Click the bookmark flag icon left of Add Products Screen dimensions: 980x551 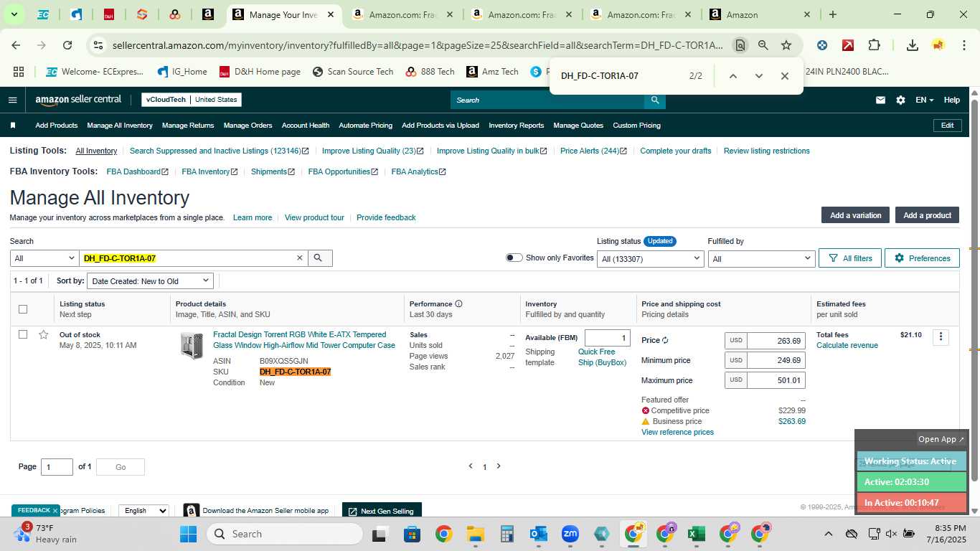pos(13,126)
